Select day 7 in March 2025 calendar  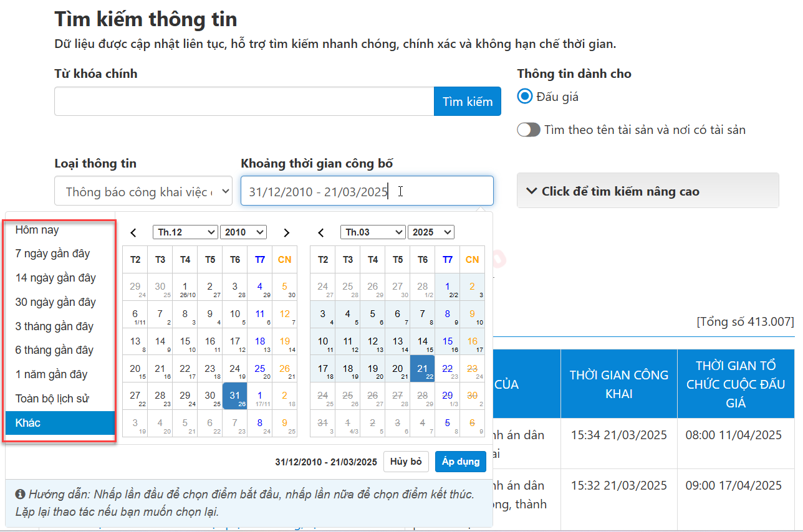pos(423,315)
